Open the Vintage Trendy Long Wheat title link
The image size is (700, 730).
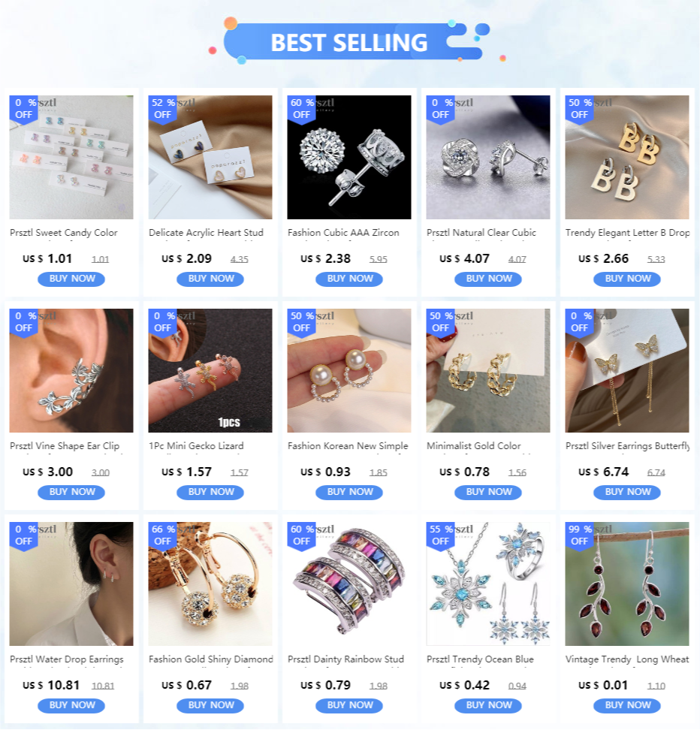627,659
